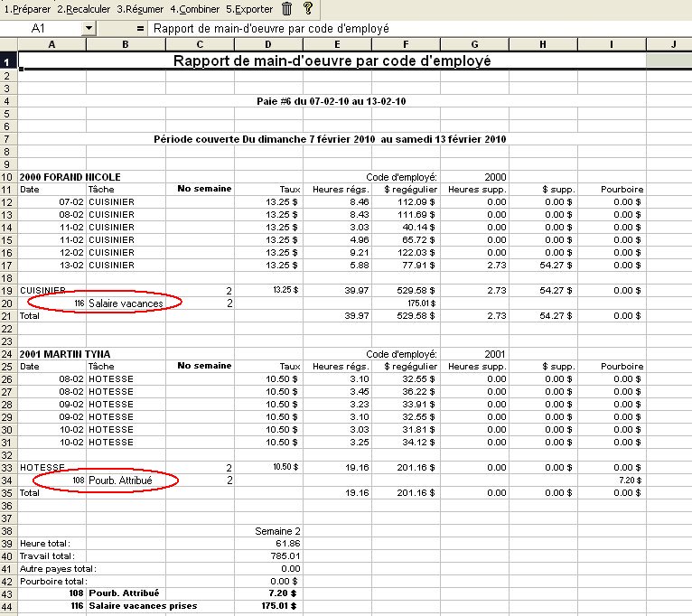The image size is (692, 616).
Task: Select row 34 header
Action: tap(8, 481)
